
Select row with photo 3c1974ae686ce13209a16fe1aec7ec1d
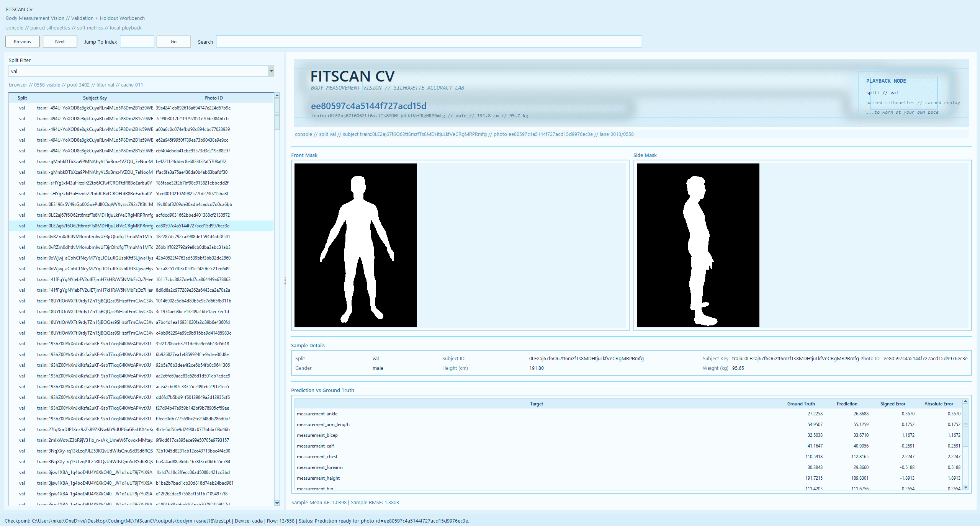tap(141, 312)
